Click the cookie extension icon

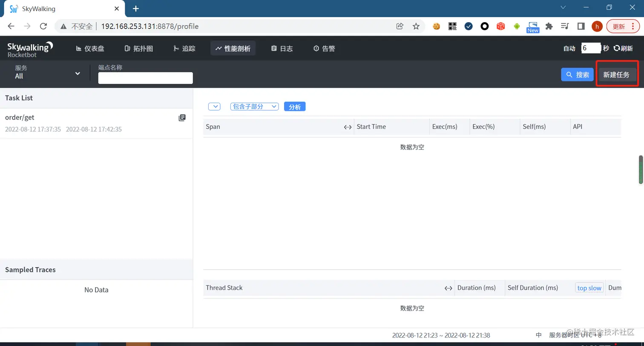coord(436,26)
